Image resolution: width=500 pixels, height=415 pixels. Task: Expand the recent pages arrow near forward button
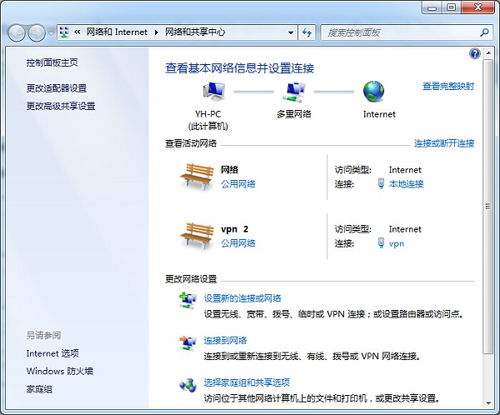click(51, 33)
